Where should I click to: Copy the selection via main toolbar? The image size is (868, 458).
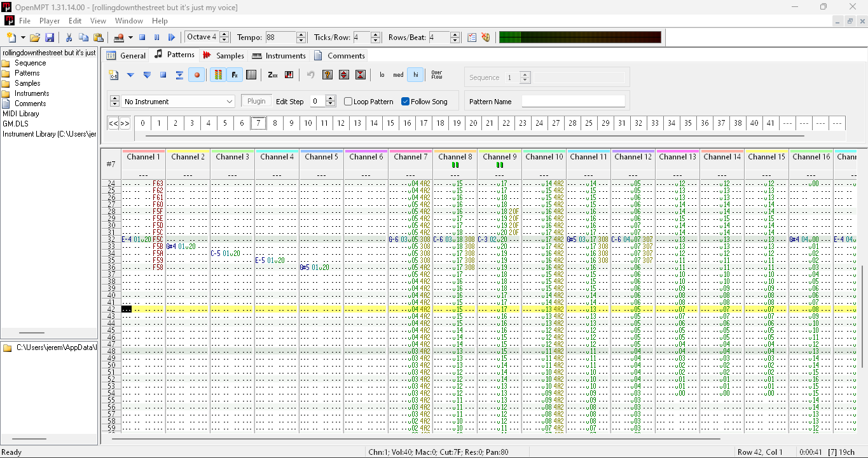point(83,37)
